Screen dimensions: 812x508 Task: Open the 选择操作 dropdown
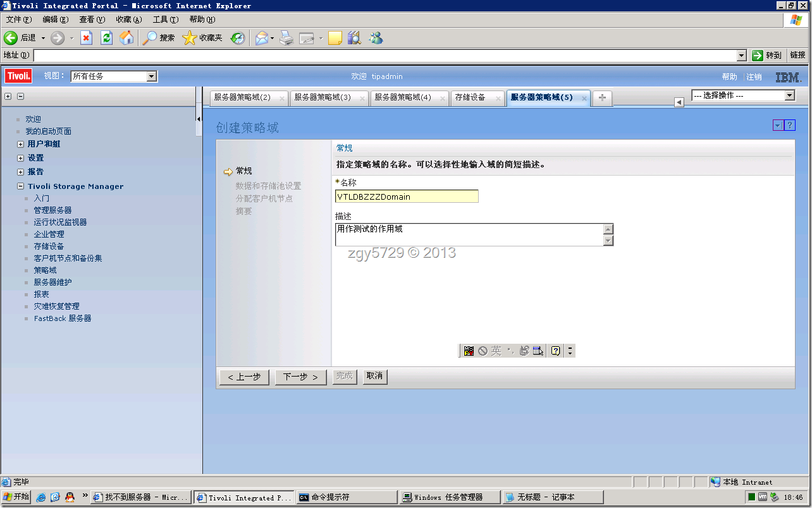pyautogui.click(x=743, y=95)
